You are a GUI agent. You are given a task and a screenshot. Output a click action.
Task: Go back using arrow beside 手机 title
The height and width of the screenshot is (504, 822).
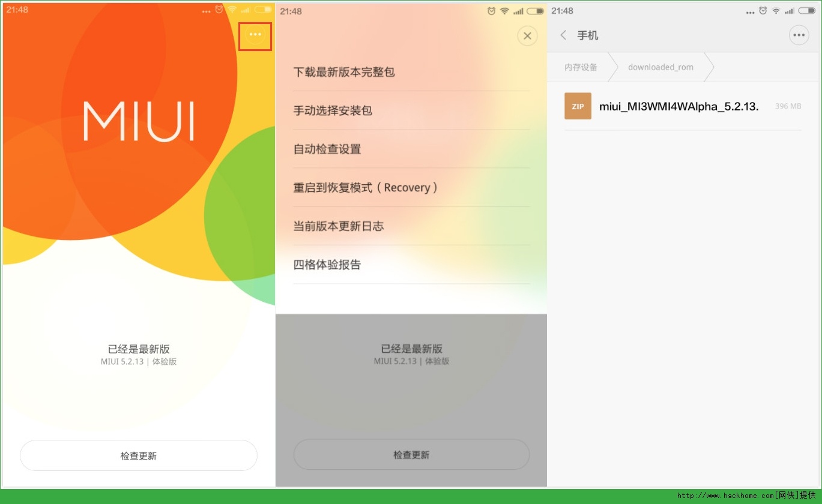click(x=563, y=35)
